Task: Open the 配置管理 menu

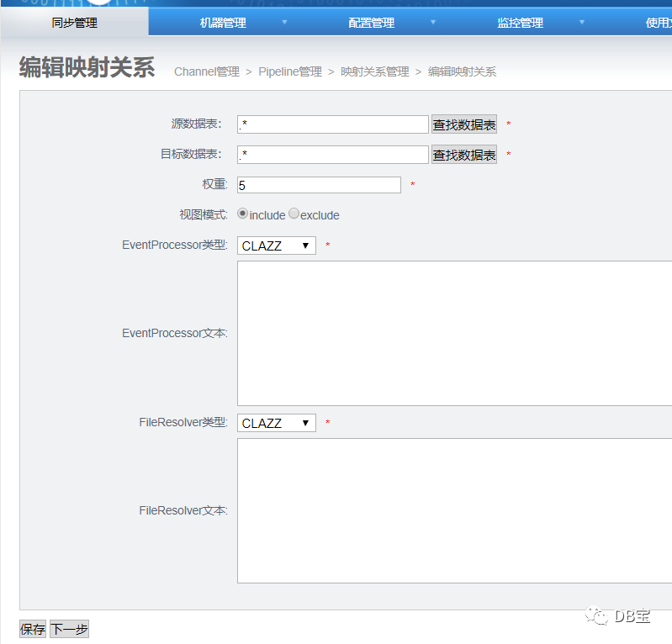Action: point(371,23)
